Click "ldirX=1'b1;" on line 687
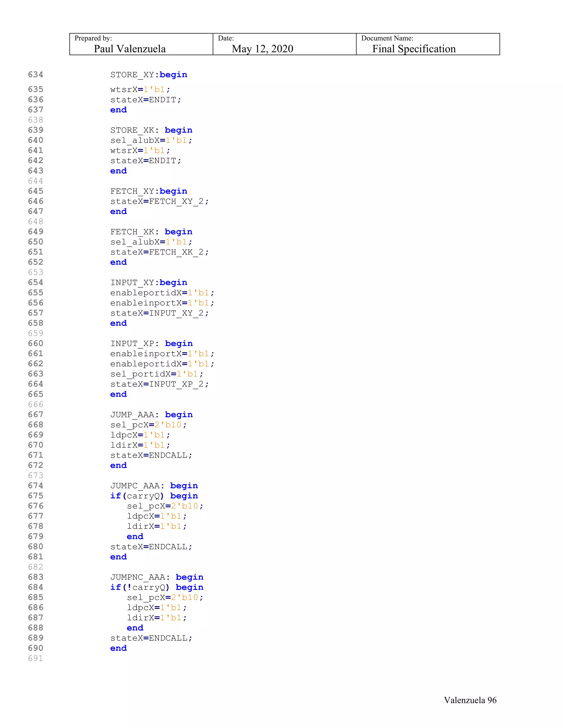Image resolution: width=563 pixels, height=728 pixels. pyautogui.click(x=157, y=618)
